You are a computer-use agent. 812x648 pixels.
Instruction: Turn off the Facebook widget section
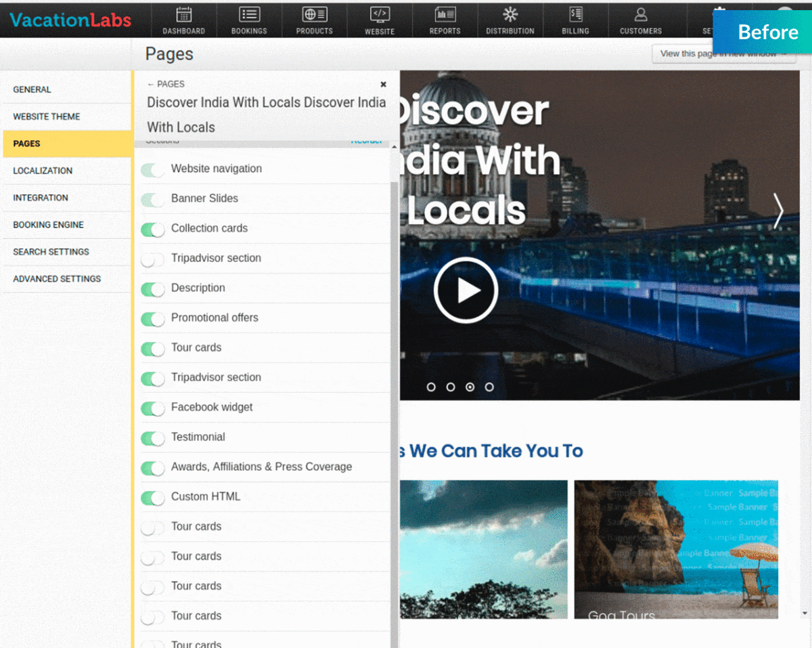click(x=153, y=408)
